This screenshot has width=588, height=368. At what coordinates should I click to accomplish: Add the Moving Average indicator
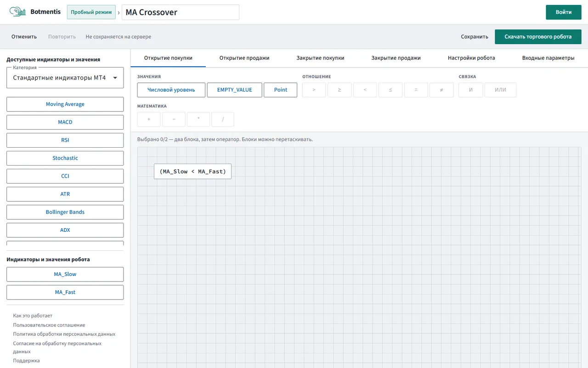tap(65, 104)
